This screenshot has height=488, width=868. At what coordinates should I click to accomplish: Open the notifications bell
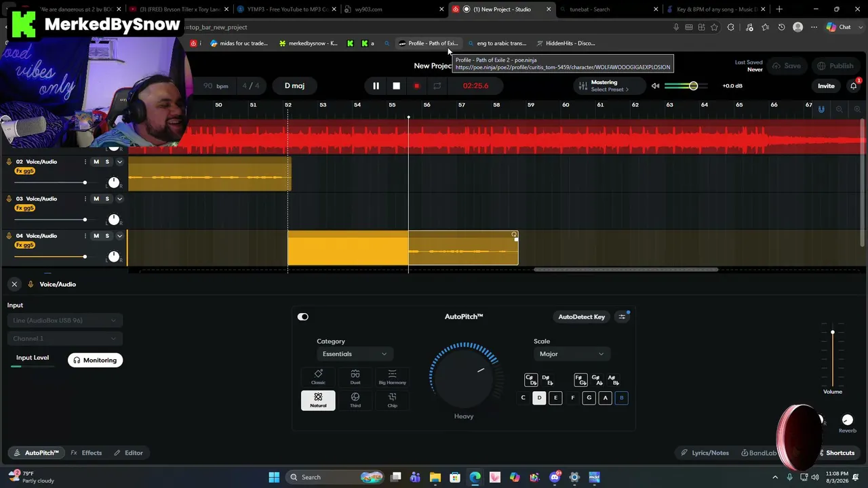[x=854, y=86]
